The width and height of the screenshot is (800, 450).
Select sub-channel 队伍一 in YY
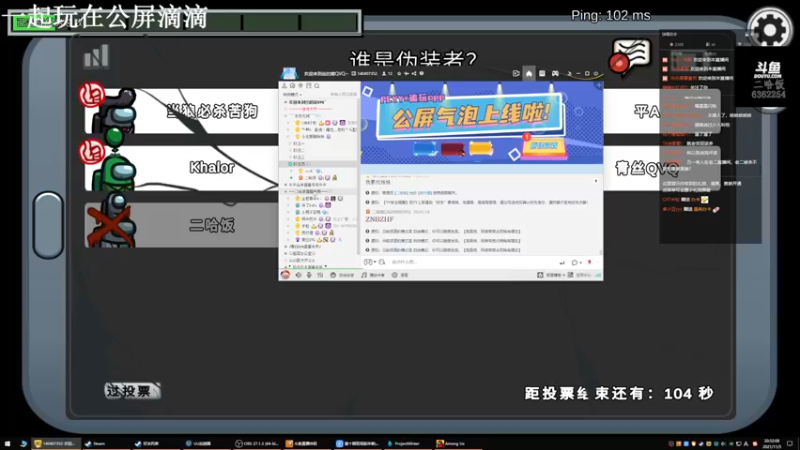coord(299,144)
